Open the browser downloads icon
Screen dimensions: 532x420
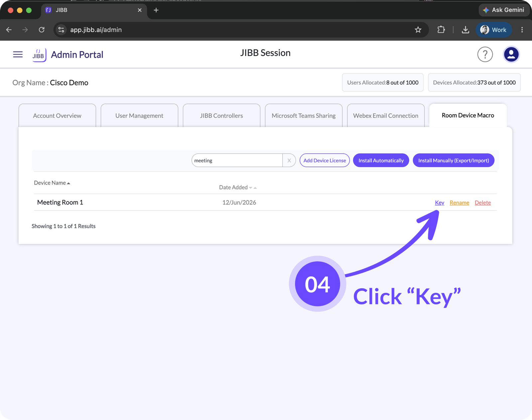pos(465,30)
